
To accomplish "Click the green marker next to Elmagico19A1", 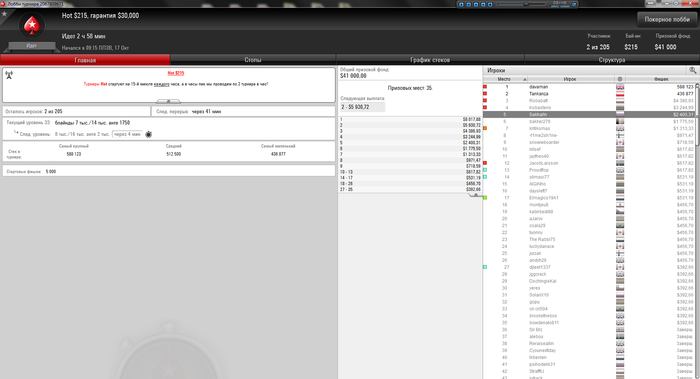I will (485, 198).
